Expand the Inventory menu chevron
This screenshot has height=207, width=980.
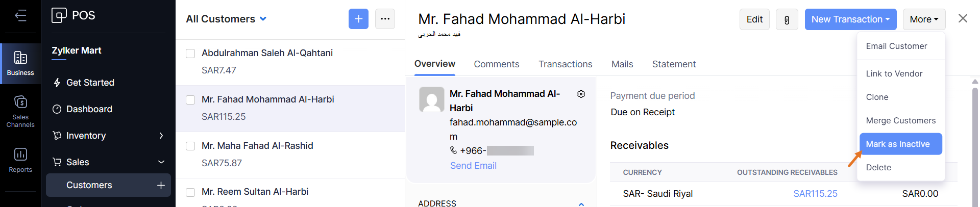pos(161,136)
